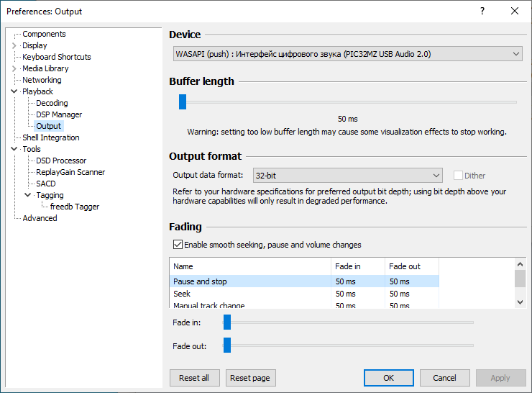Viewport: 532px width, 393px height.
Task: Click the Buffer length slider handle
Action: point(183,102)
